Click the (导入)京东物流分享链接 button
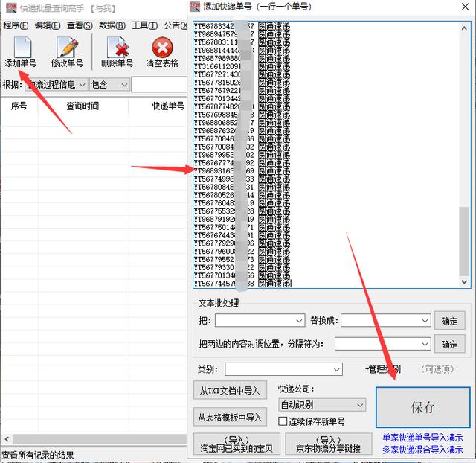The height and width of the screenshot is (463, 476). [x=329, y=444]
